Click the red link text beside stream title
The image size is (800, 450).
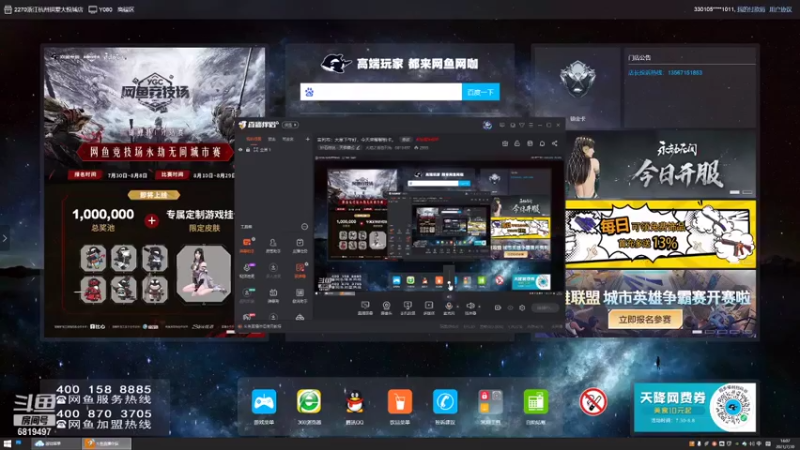point(427,139)
